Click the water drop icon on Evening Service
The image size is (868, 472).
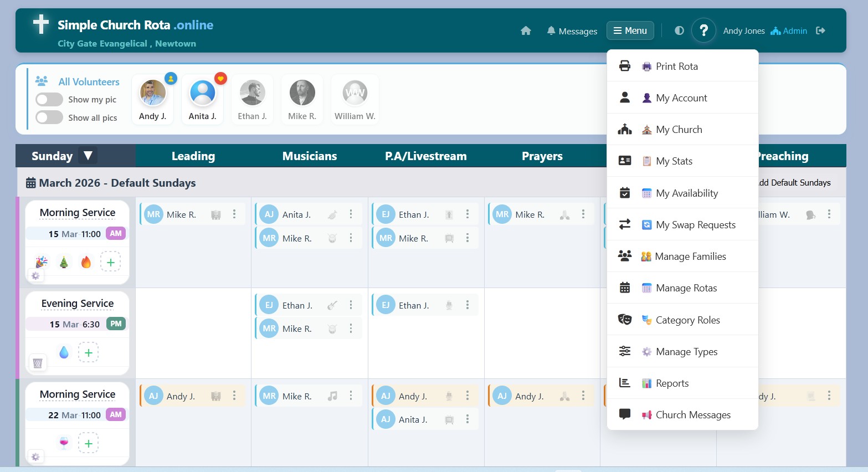[x=64, y=352]
